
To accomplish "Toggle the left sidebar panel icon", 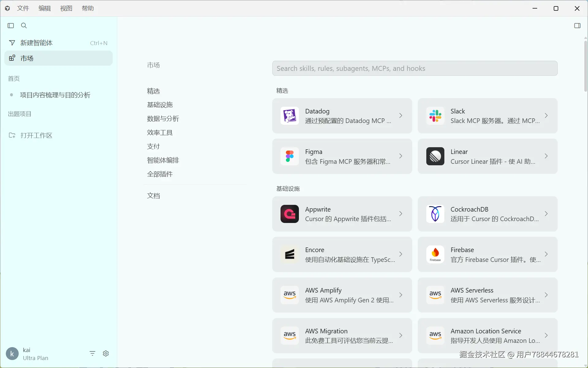I will tap(11, 25).
